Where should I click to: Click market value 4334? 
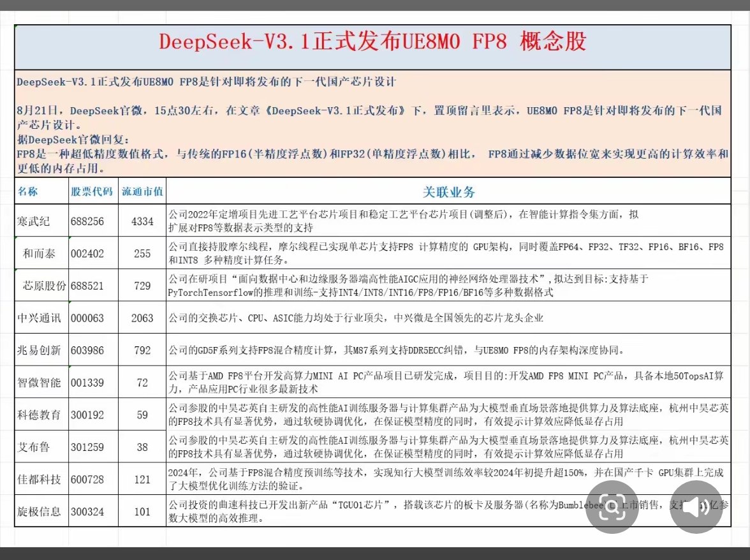[143, 221]
